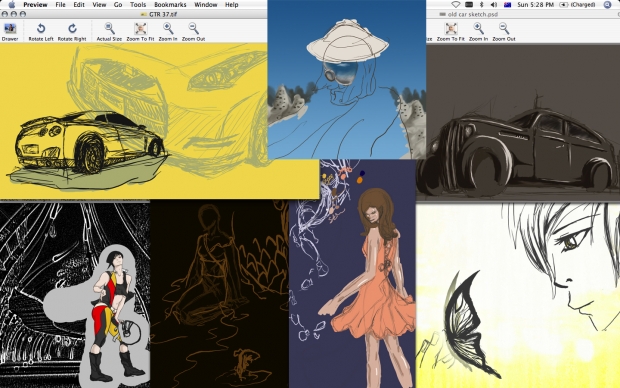Viewport: 620px width, 388px height.
Task: Click Rotate Left in GTR 37.tif toolbar
Action: (x=41, y=32)
